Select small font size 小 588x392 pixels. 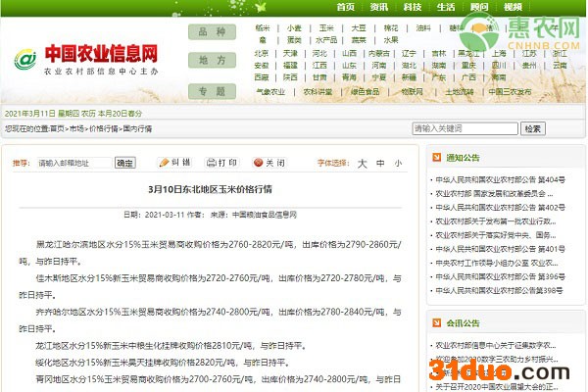(398, 164)
